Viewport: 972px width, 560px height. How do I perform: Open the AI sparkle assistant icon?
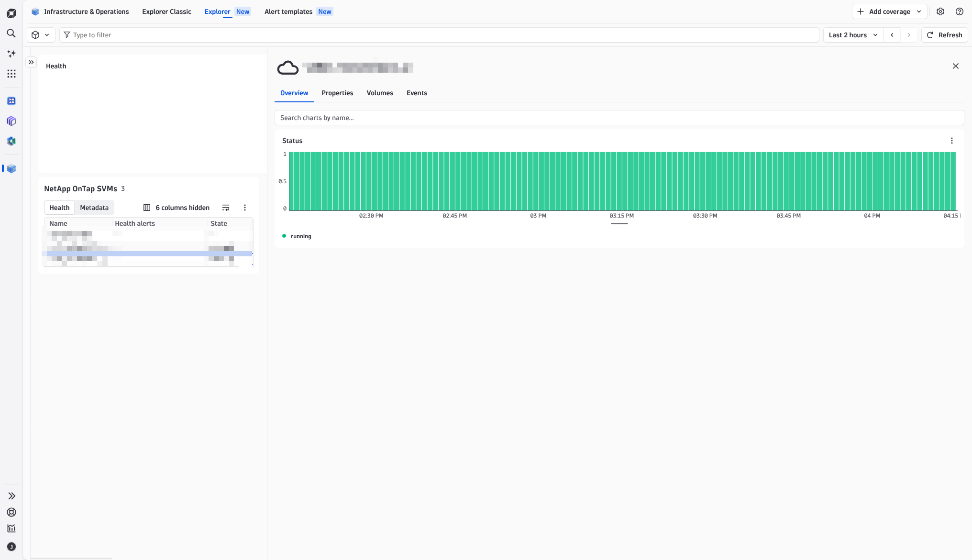click(11, 54)
